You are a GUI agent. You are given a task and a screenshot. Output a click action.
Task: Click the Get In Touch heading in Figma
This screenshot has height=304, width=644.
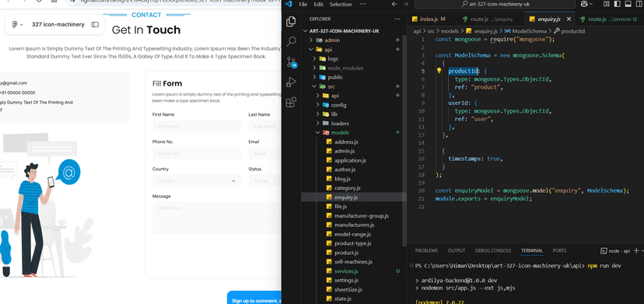[x=145, y=30]
